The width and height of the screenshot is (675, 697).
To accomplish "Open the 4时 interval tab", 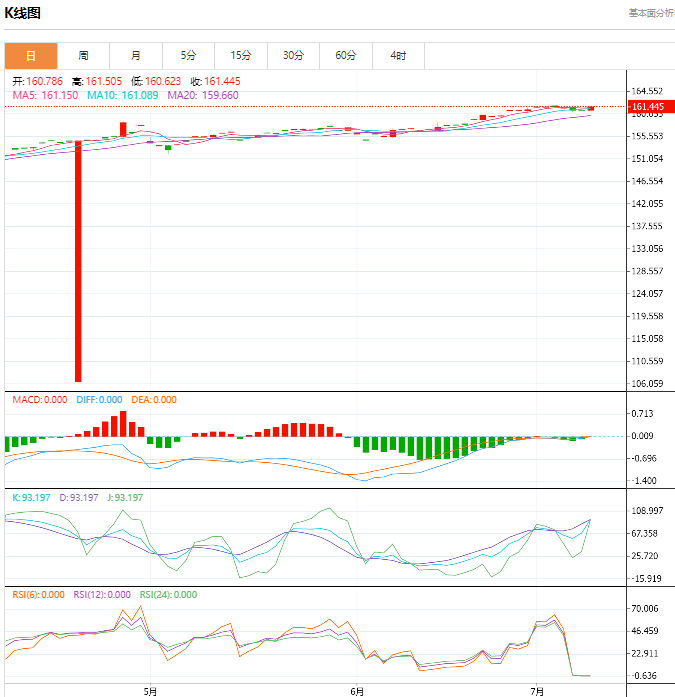I will 398,56.
